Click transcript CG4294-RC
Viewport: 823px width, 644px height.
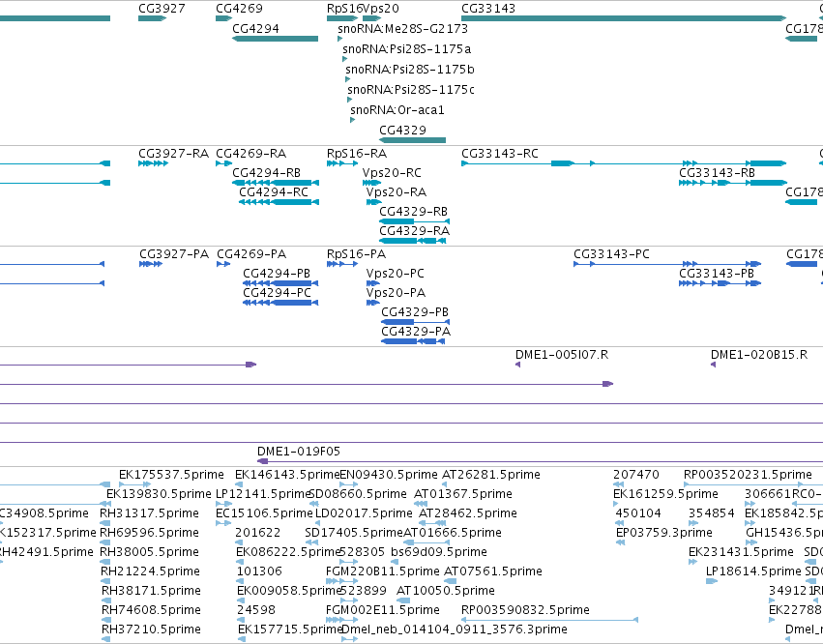pyautogui.click(x=274, y=192)
